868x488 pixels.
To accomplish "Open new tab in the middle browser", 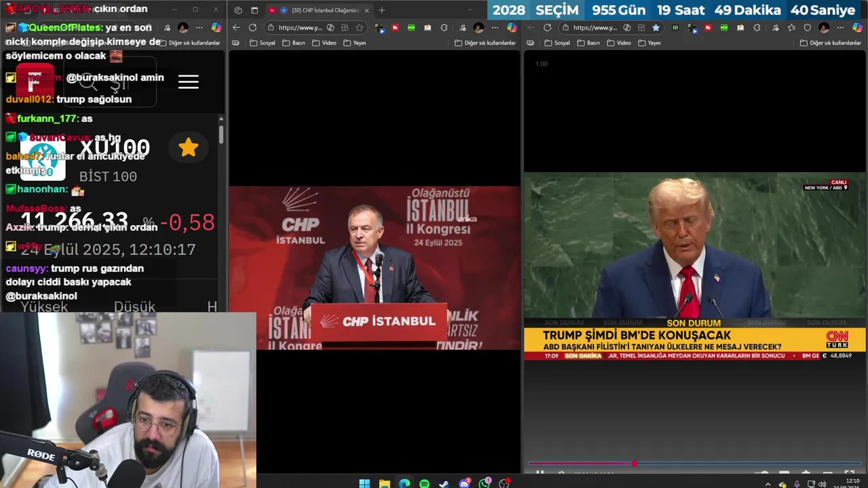I will coord(382,10).
